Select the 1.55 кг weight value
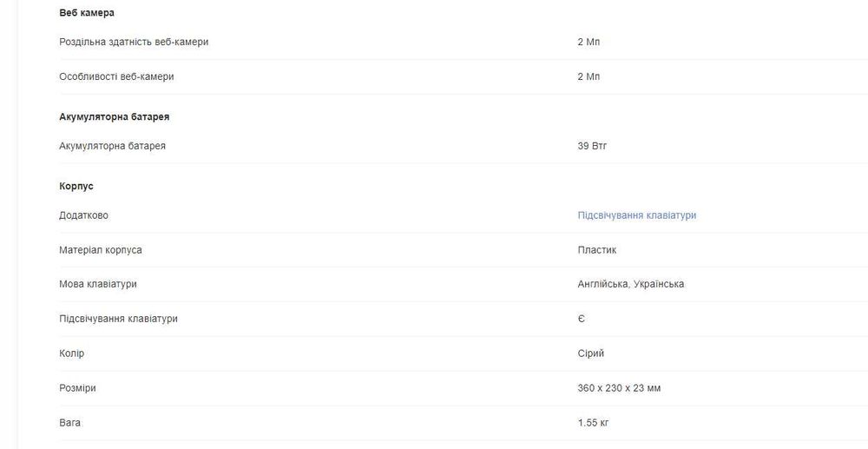 coord(594,423)
